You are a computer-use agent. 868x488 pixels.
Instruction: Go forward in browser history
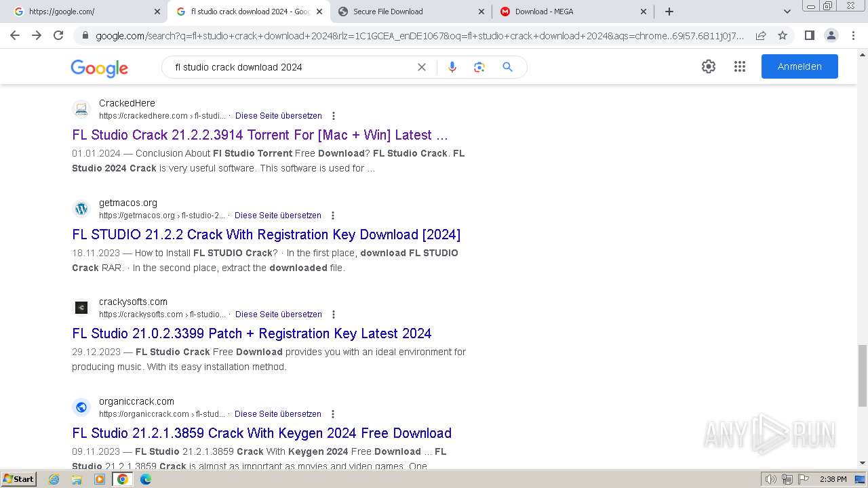click(37, 35)
